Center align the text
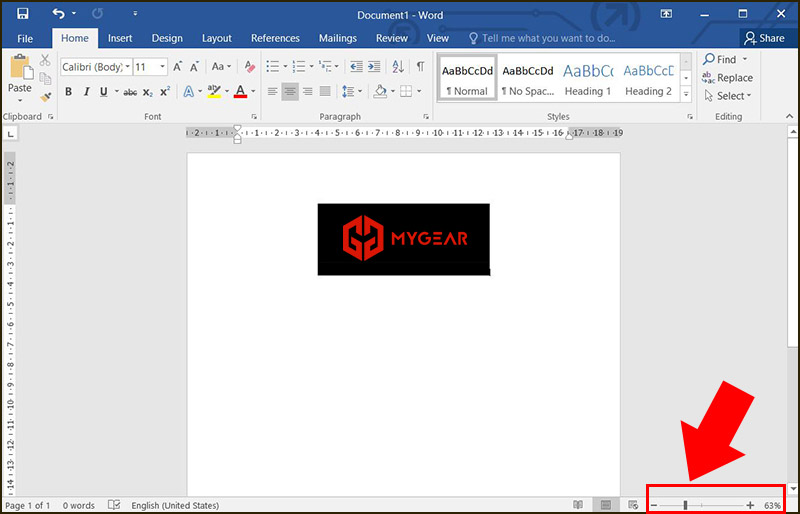 click(x=290, y=92)
